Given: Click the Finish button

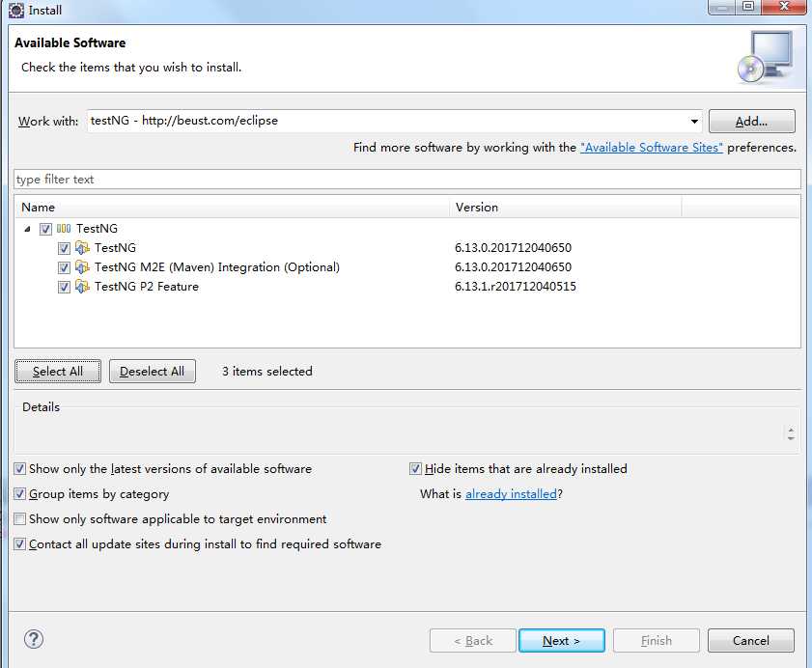Looking at the screenshot, I should [x=657, y=641].
